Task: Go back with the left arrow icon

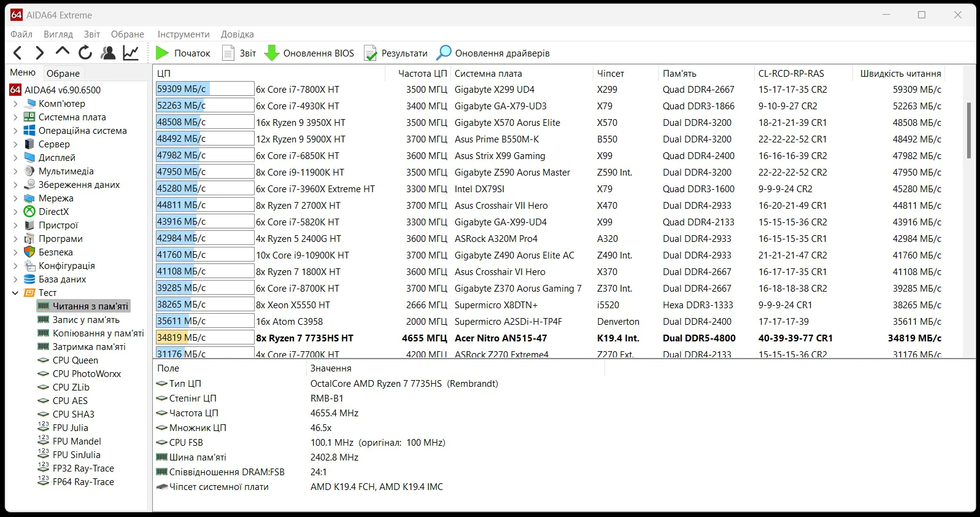Action: 18,53
